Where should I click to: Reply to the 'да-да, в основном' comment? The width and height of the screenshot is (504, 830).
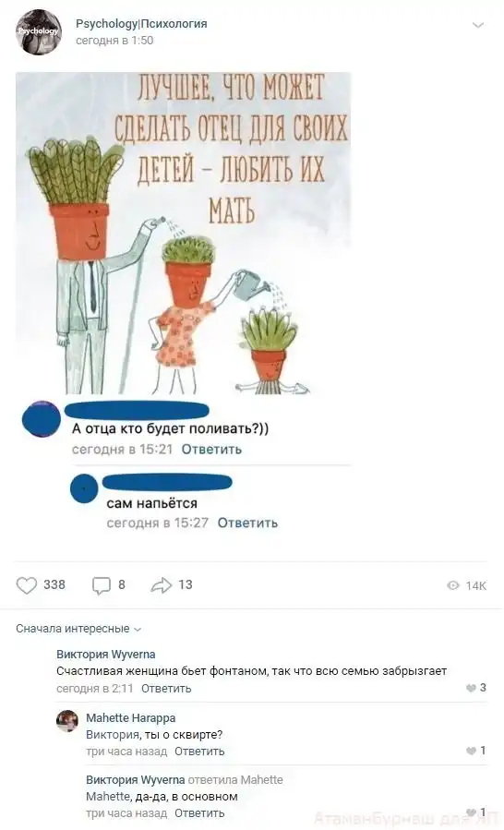click(x=199, y=813)
